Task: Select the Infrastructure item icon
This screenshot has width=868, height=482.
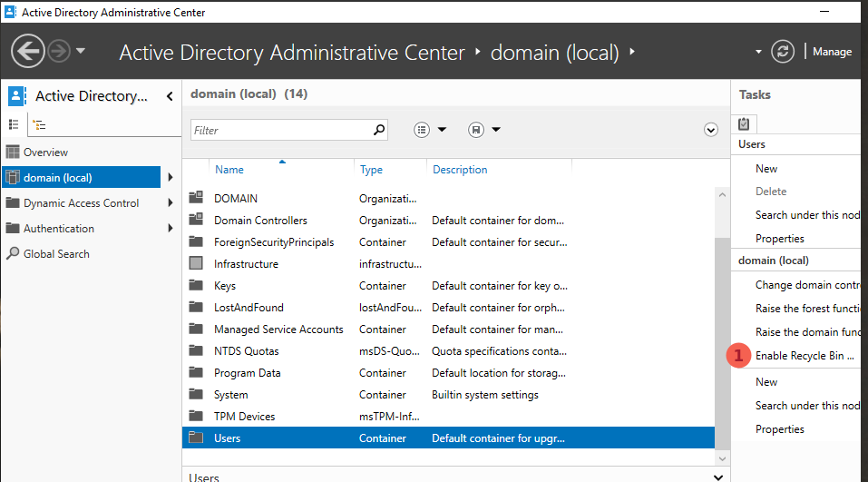Action: pos(196,264)
